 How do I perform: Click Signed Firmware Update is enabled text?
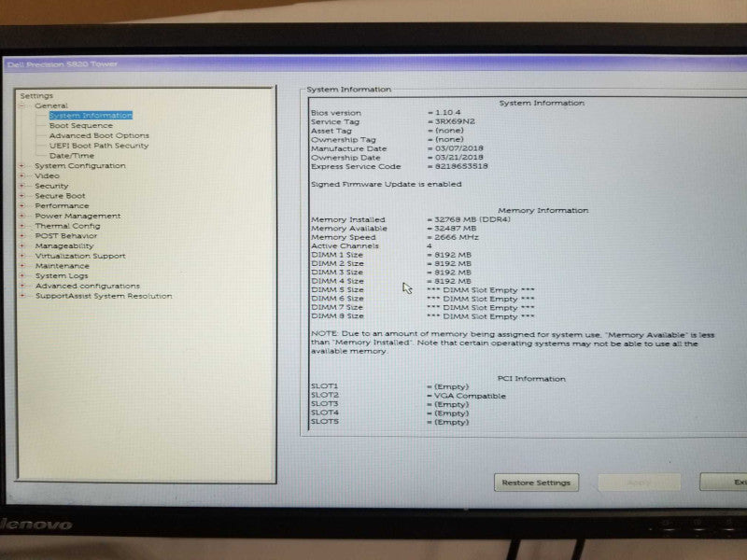[387, 184]
